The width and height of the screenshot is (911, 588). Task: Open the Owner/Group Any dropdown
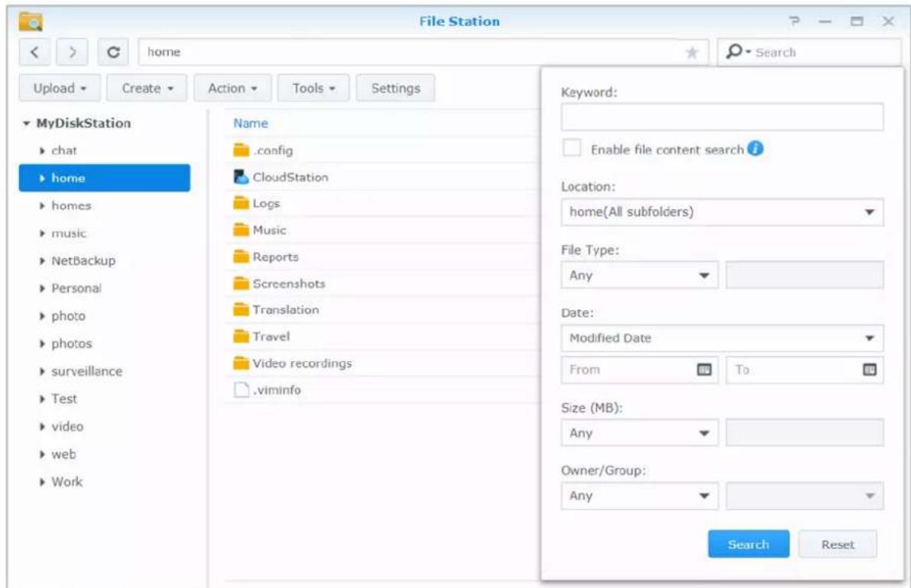click(640, 496)
